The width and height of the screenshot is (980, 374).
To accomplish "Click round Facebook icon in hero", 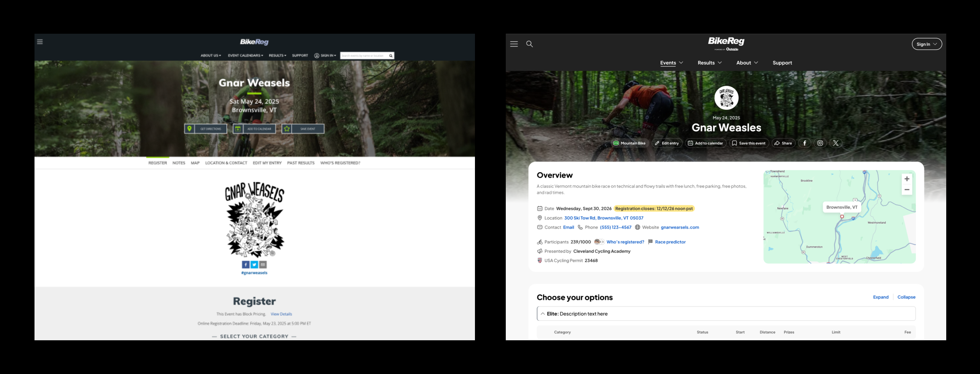I will (x=804, y=143).
